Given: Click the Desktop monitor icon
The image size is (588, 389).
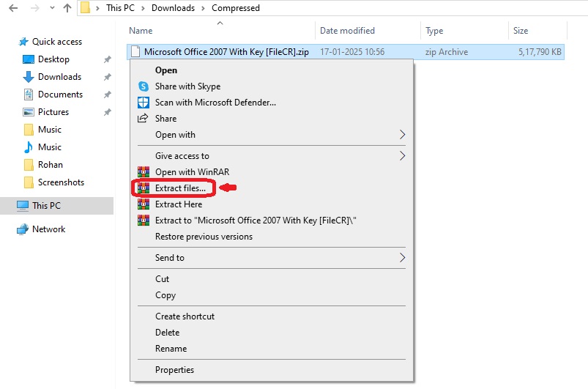Looking at the screenshot, I should point(29,59).
